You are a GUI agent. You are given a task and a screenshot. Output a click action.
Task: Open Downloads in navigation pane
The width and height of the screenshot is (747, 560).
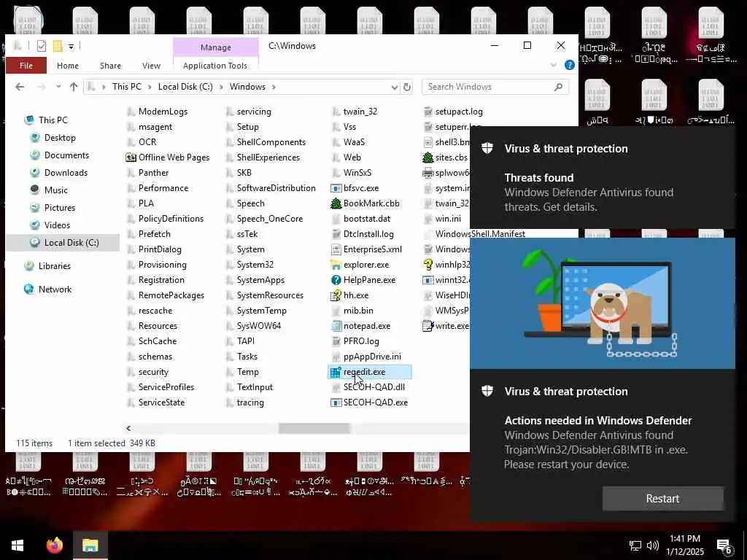66,173
